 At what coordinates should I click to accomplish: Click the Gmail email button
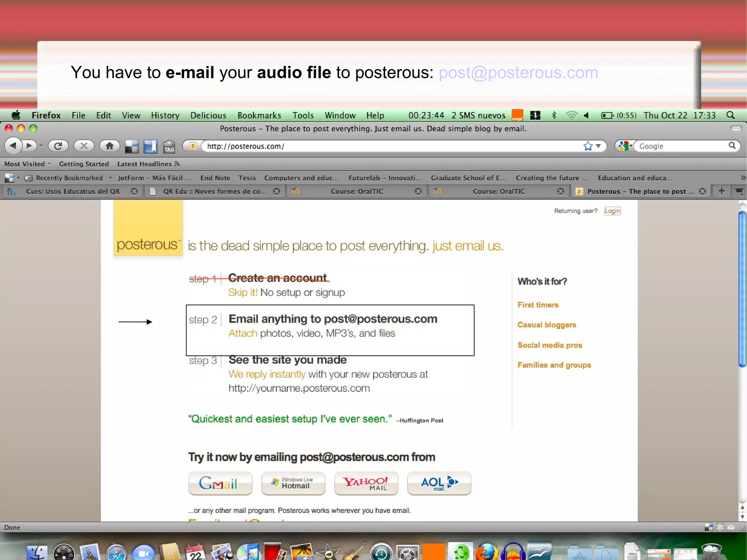click(x=220, y=483)
